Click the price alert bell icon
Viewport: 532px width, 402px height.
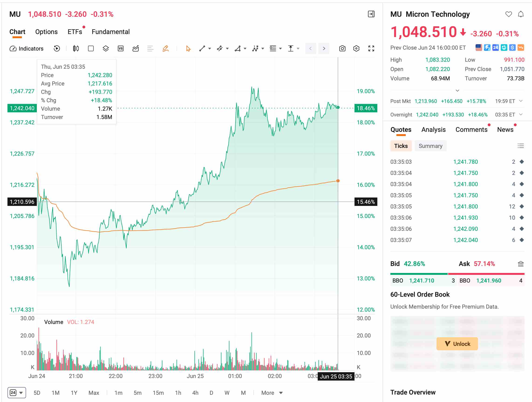(521, 14)
